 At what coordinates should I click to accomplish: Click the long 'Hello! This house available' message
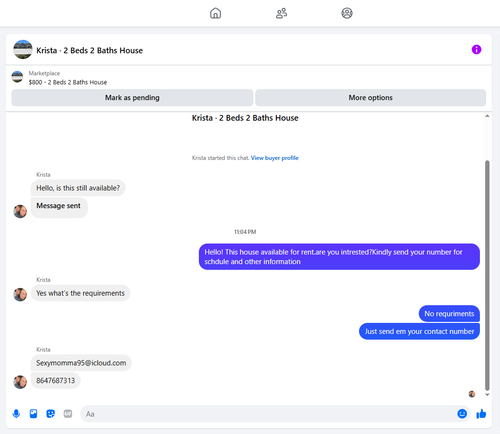tap(339, 257)
